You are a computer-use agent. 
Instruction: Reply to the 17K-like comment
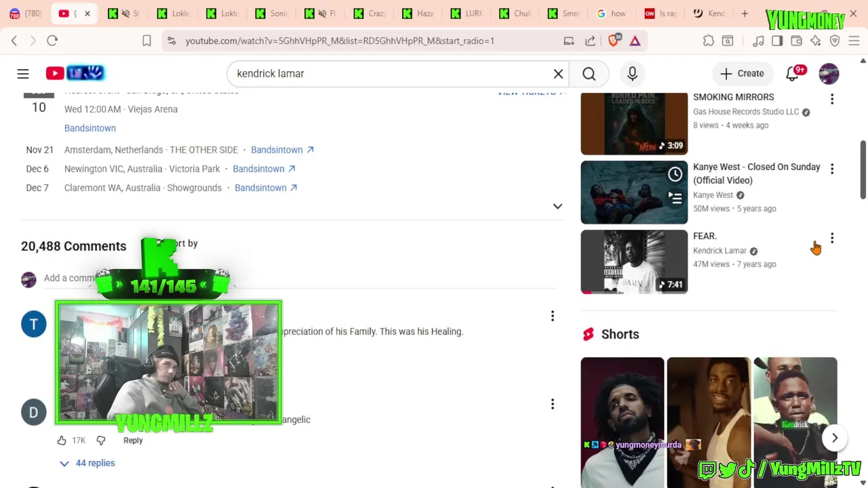click(133, 441)
